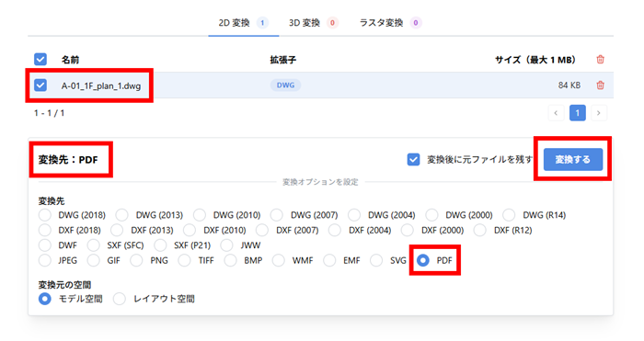Choose DWG (2007) radio button

click(277, 215)
